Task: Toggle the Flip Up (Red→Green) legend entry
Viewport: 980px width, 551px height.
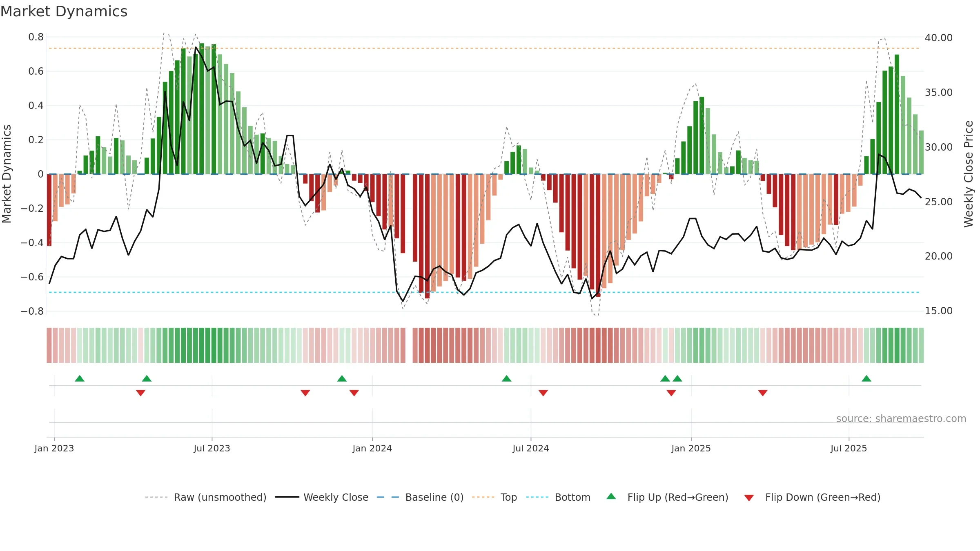Action: click(667, 497)
